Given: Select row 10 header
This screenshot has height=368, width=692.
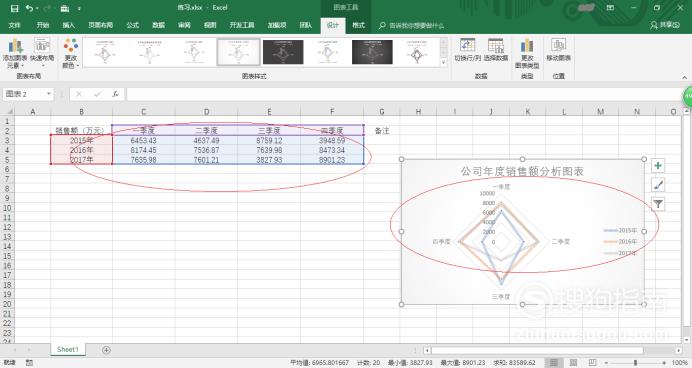Looking at the screenshot, I should pyautogui.click(x=7, y=207).
